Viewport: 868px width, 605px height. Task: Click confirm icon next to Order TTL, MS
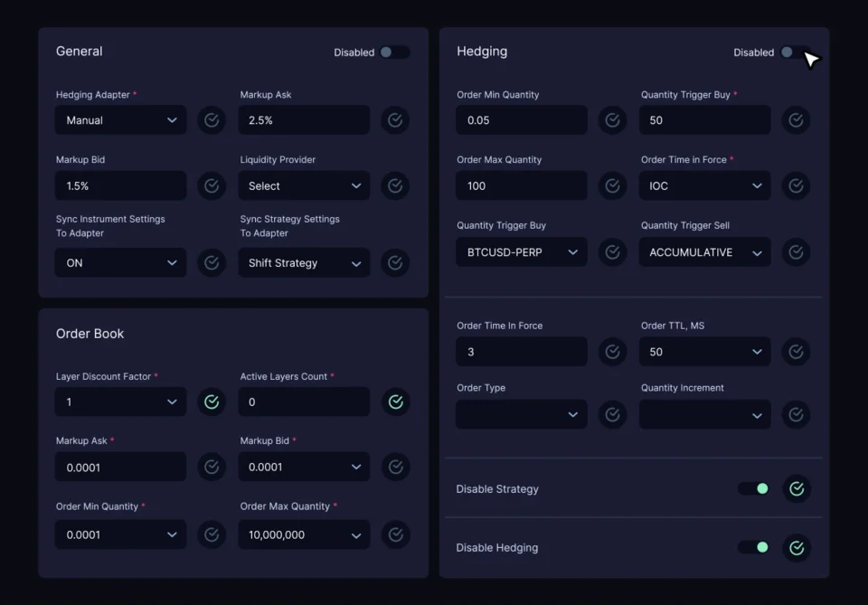coord(796,352)
